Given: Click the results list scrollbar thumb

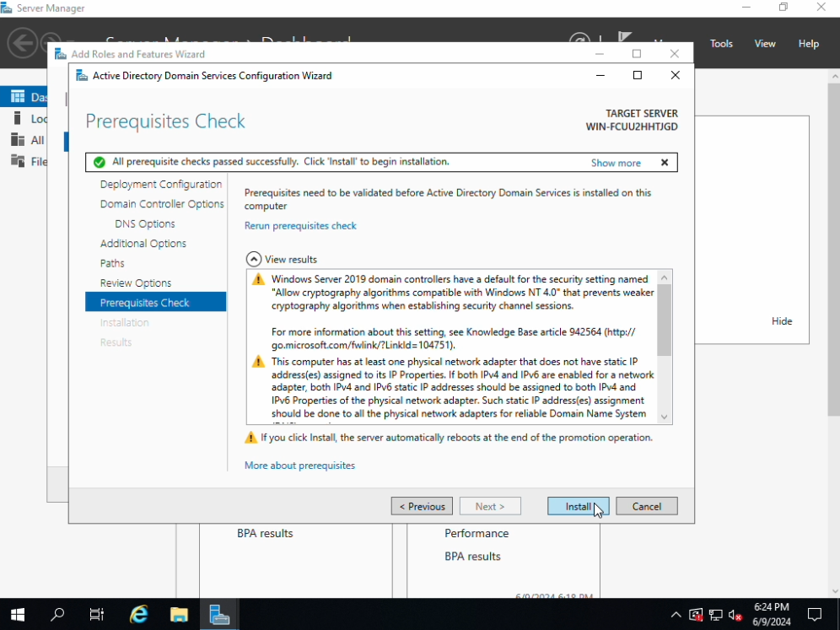Looking at the screenshot, I should 665,320.
